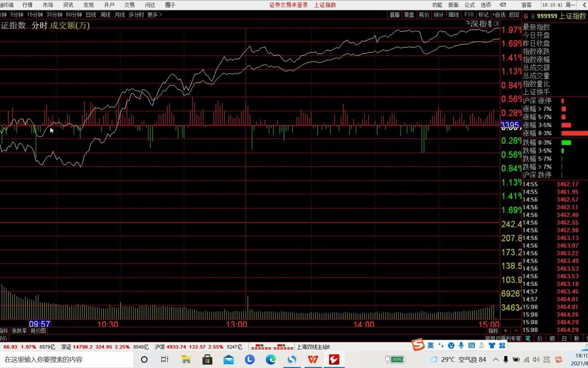
Task: Open Task View on the taskbar
Action: pyautogui.click(x=165, y=359)
